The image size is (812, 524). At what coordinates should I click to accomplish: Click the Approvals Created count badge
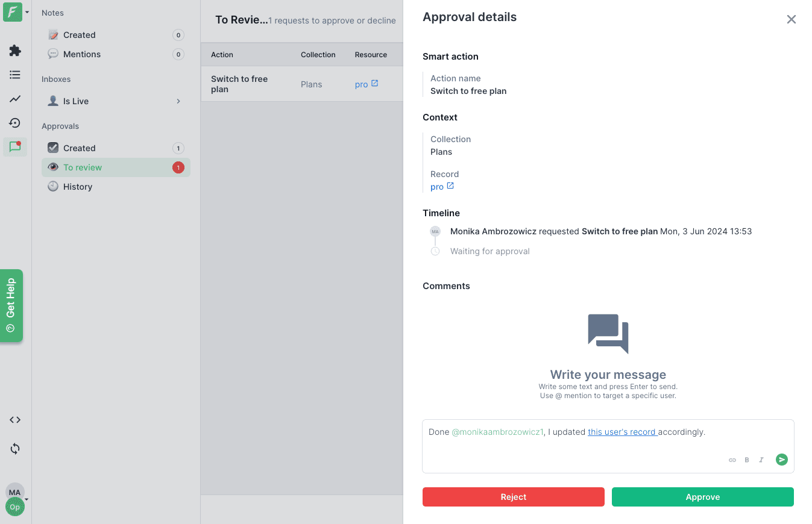click(178, 148)
